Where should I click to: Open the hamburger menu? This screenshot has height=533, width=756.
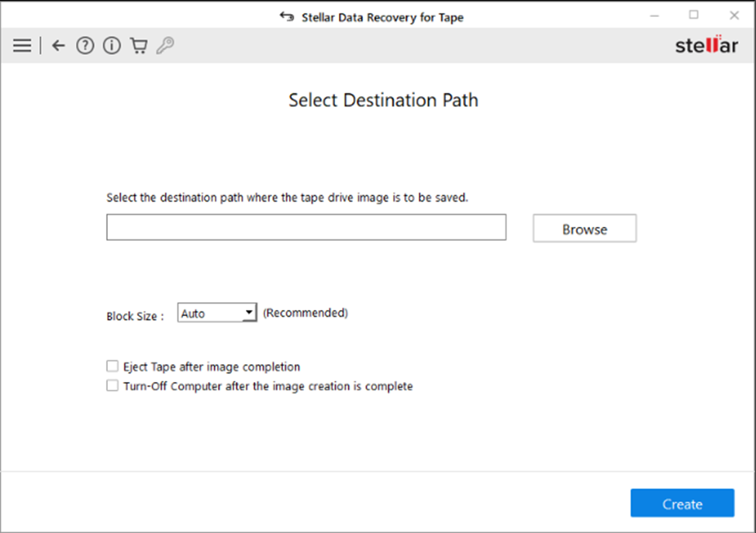(x=22, y=46)
